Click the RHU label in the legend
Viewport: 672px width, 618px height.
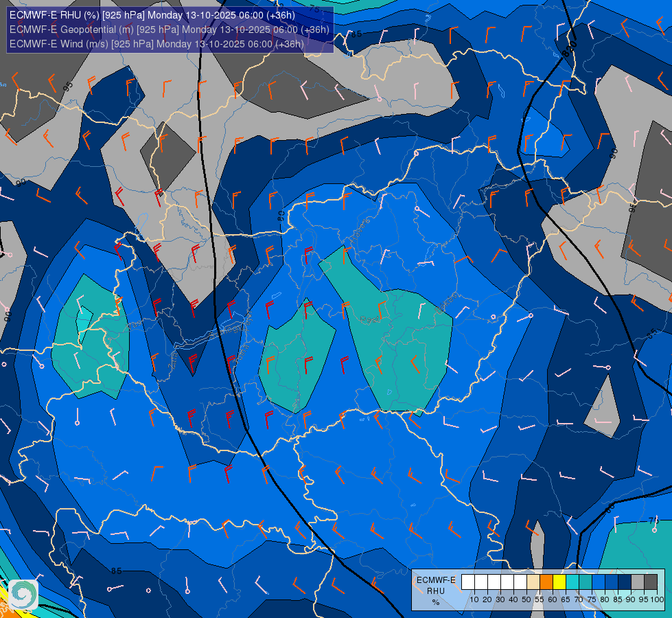click(436, 591)
